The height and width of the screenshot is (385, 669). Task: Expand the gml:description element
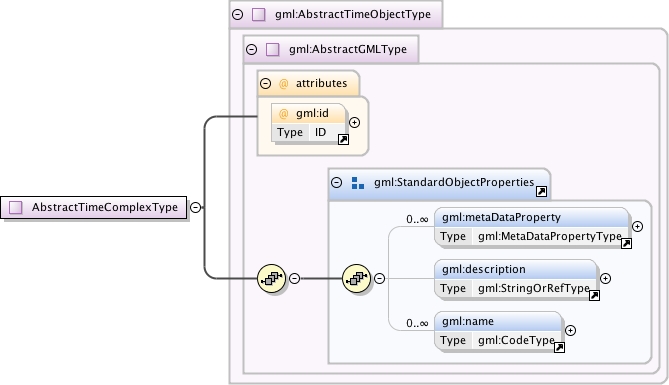605,279
